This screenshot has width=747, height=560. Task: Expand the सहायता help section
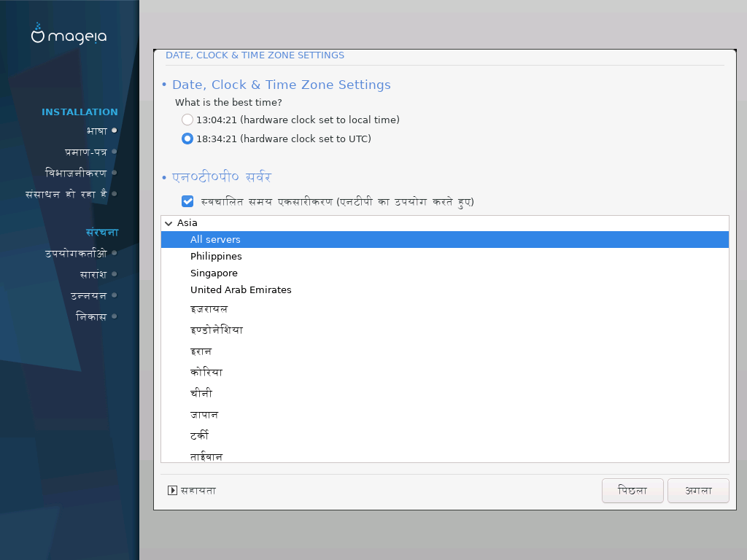click(192, 491)
